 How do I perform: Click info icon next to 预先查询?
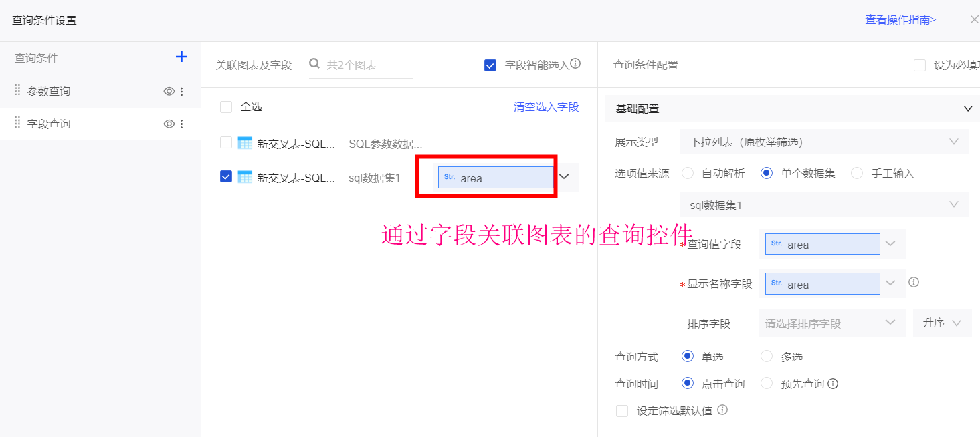coord(833,384)
